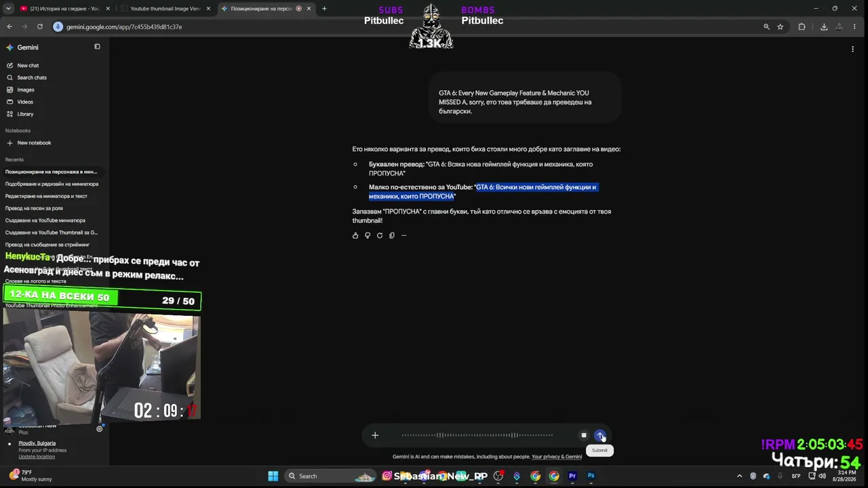Open the page zoom control
Screen dimensions: 868x488
click(x=766, y=26)
